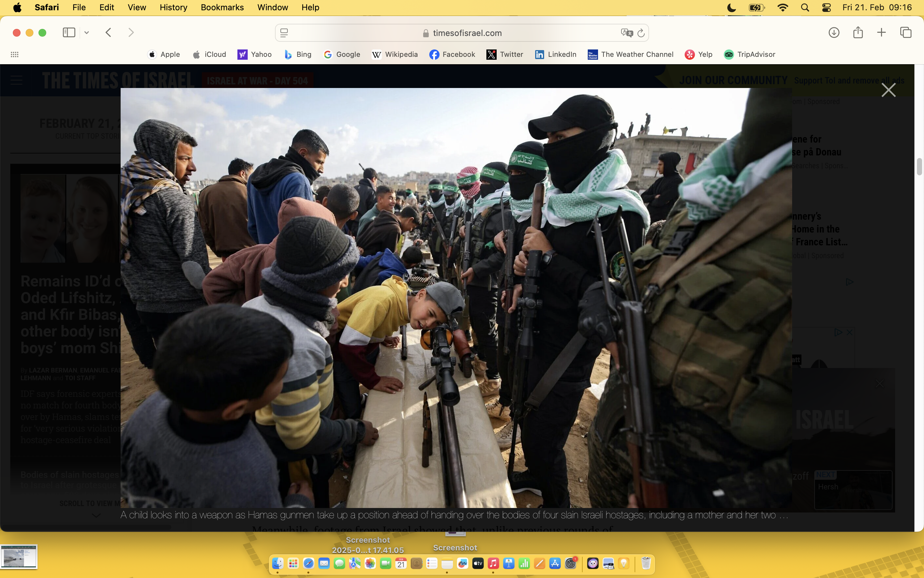Open the Bookmarks menu
924x578 pixels.
point(222,7)
